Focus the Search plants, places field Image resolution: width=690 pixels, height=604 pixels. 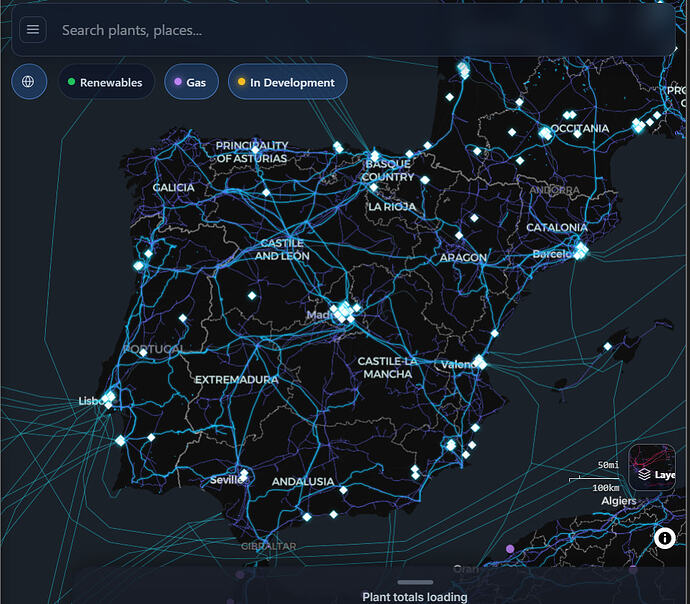coord(360,30)
